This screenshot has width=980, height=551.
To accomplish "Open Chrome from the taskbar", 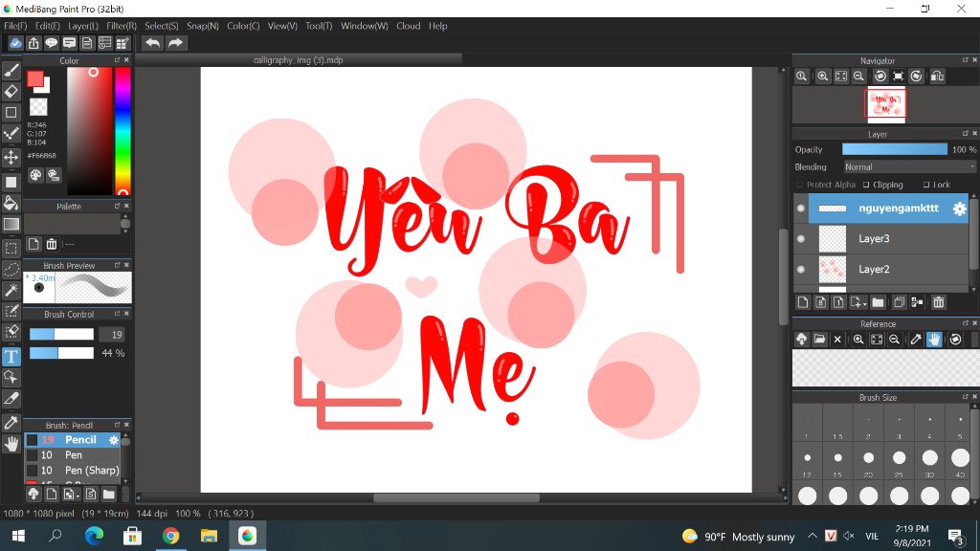I will click(170, 536).
